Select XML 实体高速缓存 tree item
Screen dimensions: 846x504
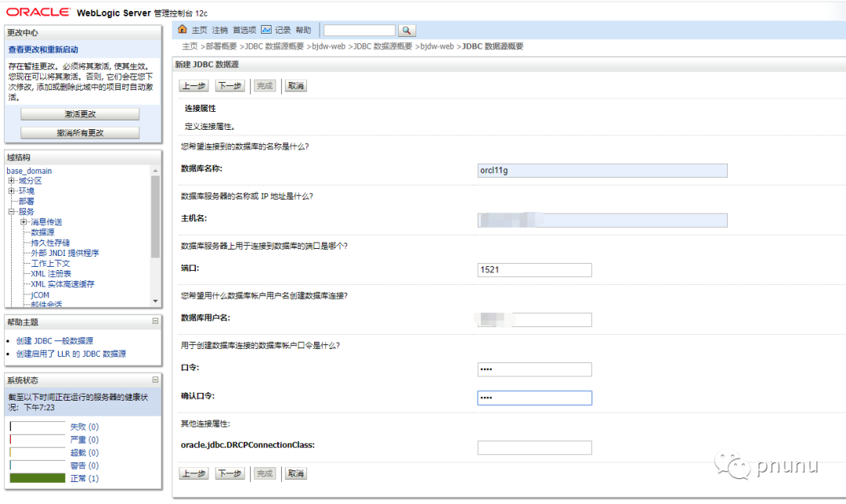(63, 284)
